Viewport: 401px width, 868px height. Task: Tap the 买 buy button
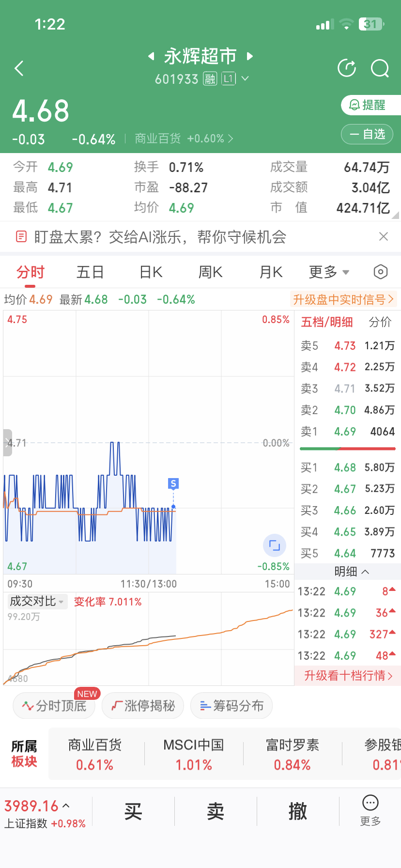click(133, 811)
